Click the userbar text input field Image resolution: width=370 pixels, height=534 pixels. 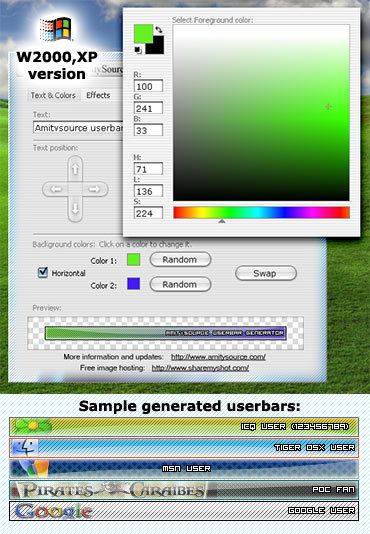pos(78,128)
